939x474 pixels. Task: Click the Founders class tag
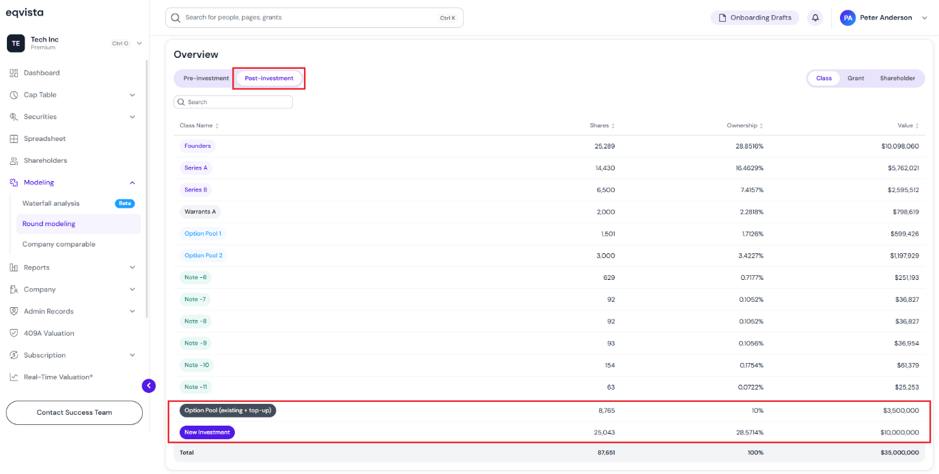point(198,146)
